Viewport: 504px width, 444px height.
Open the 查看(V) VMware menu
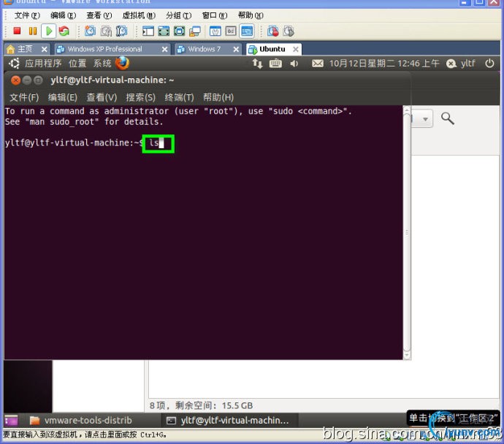coord(99,15)
